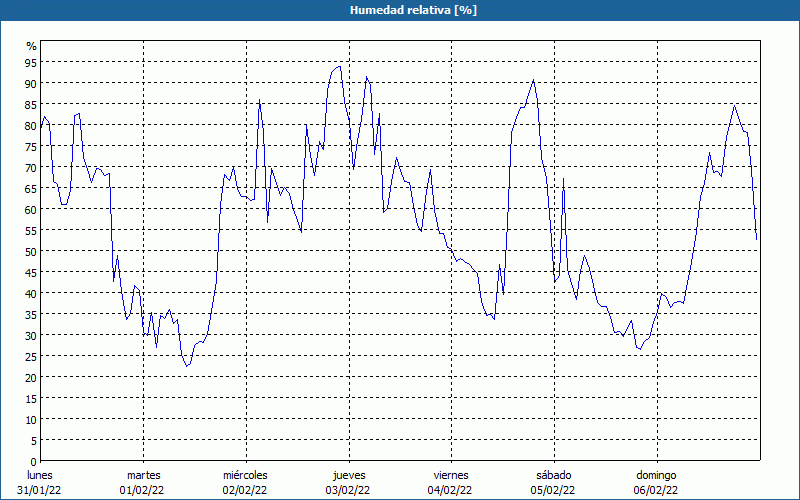Click the y-axis value 80

pos(31,126)
